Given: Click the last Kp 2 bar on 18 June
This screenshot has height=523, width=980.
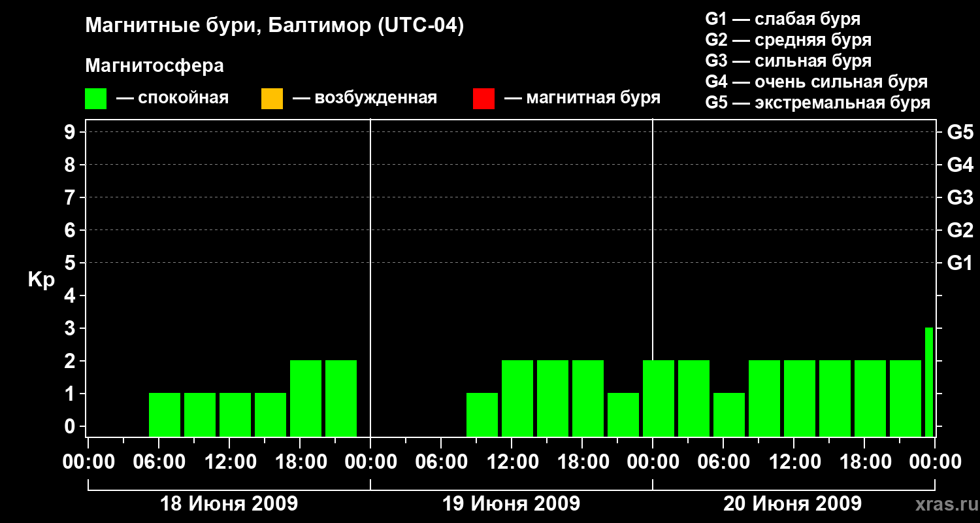Looking at the screenshot, I should click(x=341, y=398).
